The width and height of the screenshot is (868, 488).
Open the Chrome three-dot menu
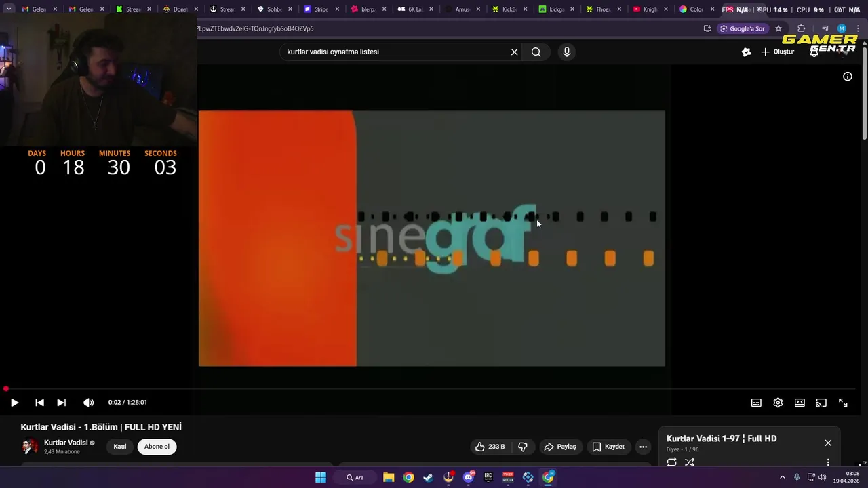[x=858, y=28]
